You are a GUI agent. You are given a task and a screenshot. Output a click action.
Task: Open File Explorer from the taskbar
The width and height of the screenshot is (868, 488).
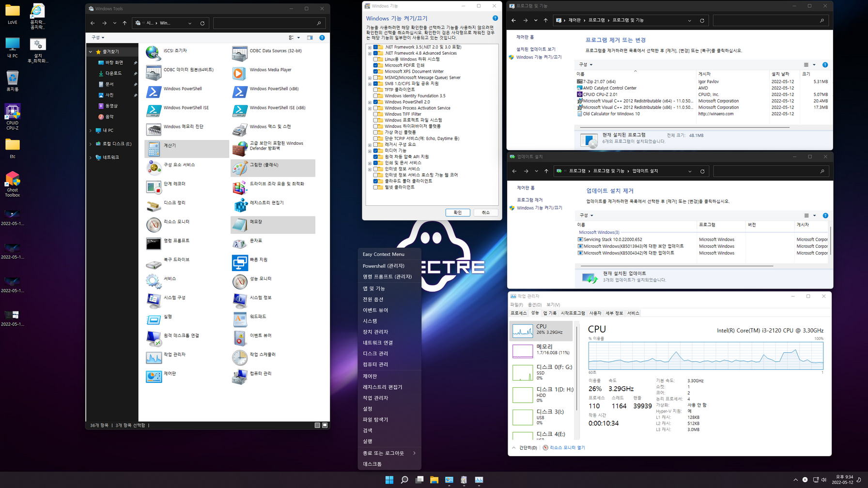click(x=434, y=480)
